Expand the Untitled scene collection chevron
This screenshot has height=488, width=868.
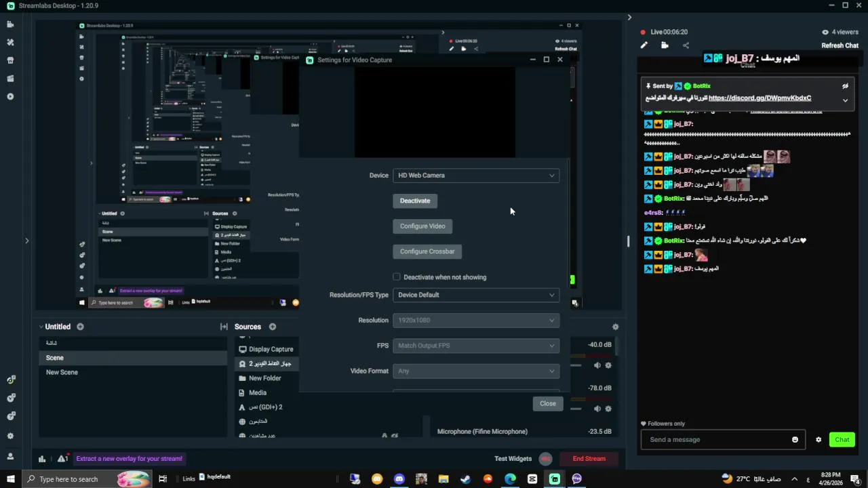pos(41,327)
